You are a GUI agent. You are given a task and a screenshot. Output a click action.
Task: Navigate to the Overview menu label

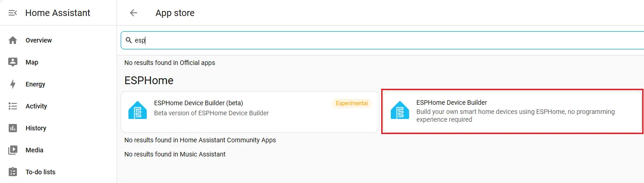[x=39, y=40]
